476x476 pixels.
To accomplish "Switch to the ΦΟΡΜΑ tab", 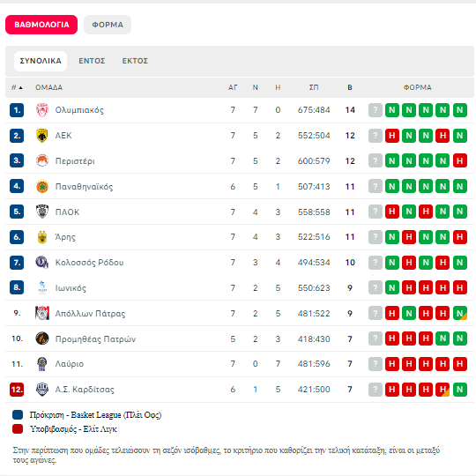I will (x=108, y=25).
